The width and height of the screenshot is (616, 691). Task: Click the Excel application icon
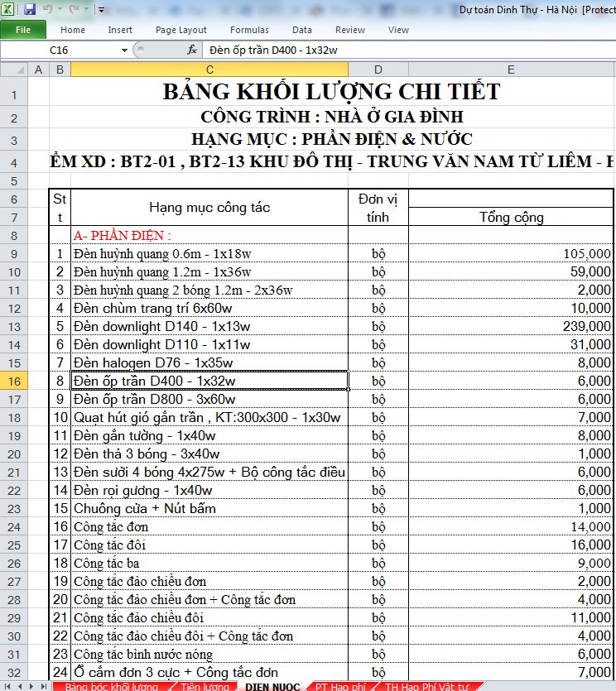[x=7, y=8]
